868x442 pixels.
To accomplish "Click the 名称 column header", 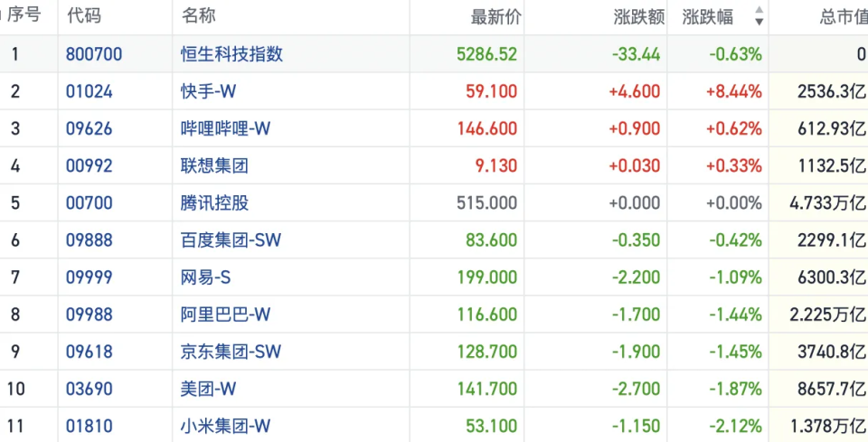I will point(198,16).
